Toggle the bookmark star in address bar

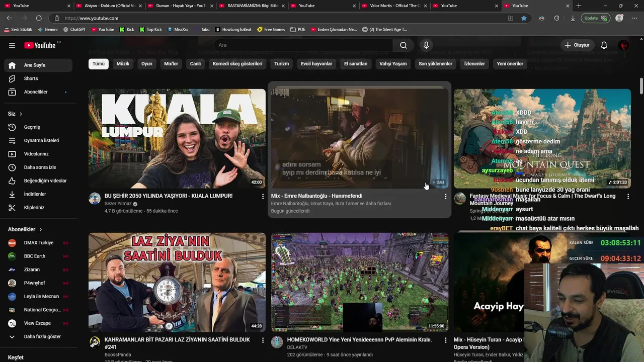524,18
